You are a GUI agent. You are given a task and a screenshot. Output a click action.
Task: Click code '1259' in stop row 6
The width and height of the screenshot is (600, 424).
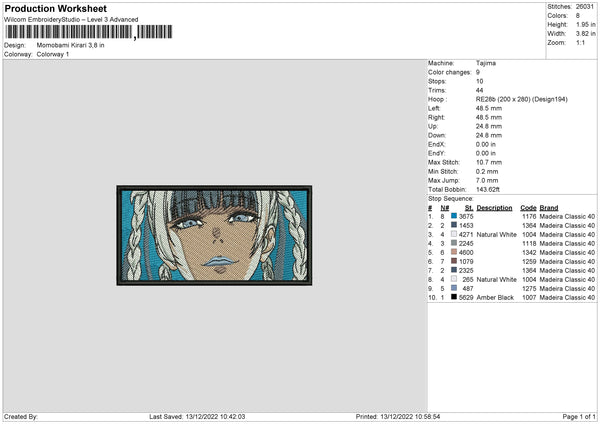(530, 261)
